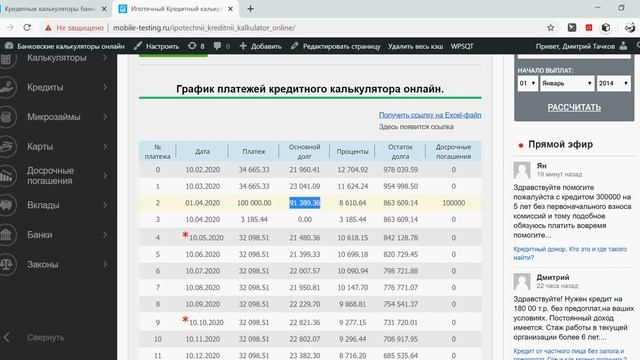Switch to the Кредитные калькуляторы browser tab

click(x=50, y=9)
